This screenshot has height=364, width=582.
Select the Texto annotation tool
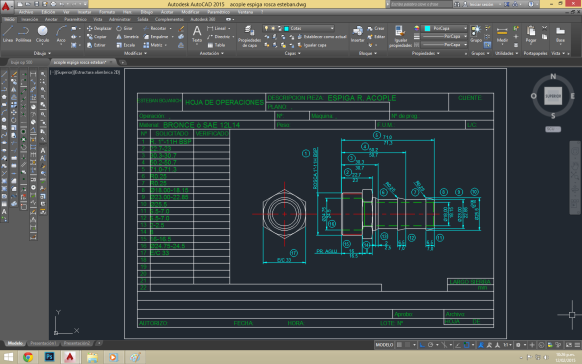pos(197,34)
